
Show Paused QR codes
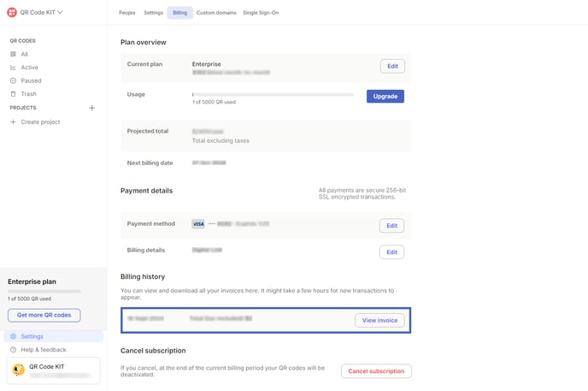coord(31,80)
